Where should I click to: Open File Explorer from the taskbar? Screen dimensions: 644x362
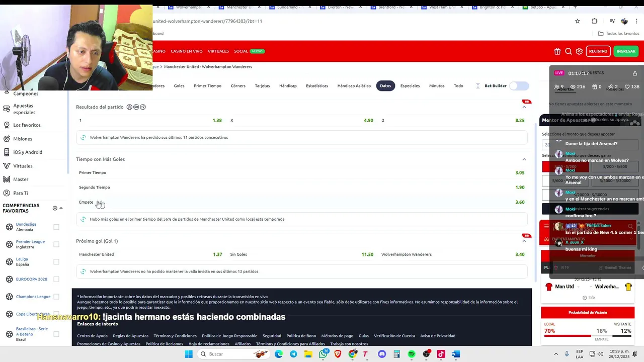308,354
